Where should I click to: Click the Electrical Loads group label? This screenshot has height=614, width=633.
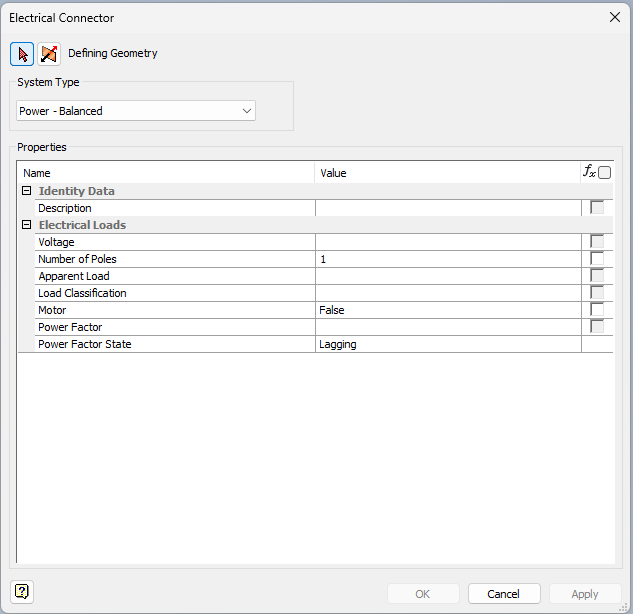point(82,224)
